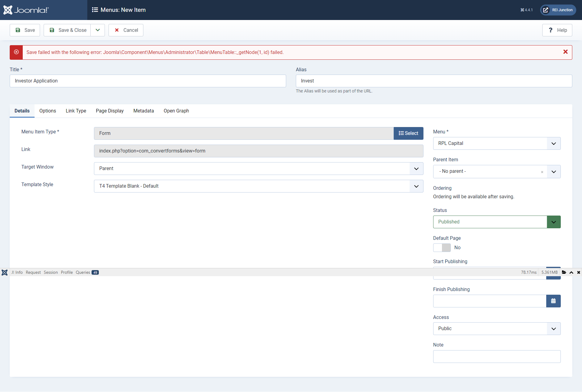
Task: Open Finish Publishing calendar picker
Action: point(553,301)
